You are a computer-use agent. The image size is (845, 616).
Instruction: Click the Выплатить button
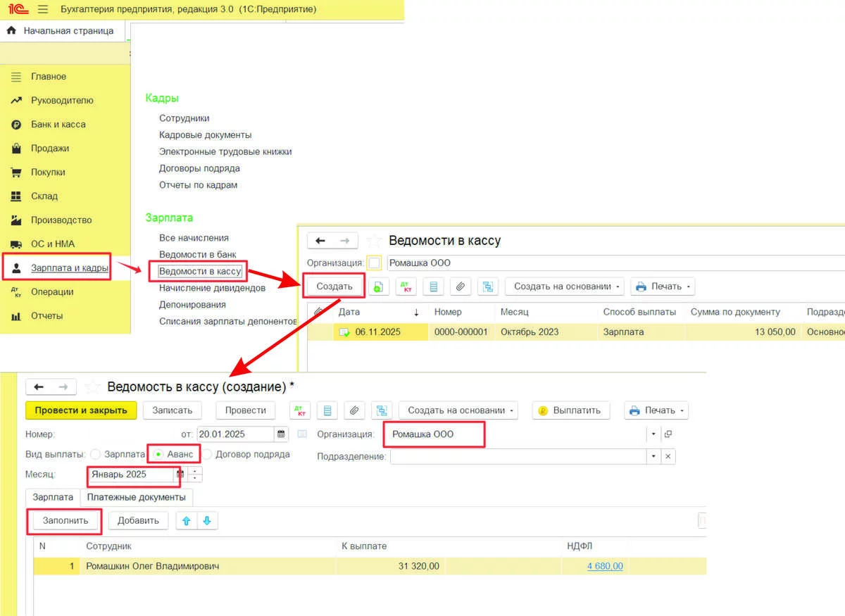click(x=570, y=410)
